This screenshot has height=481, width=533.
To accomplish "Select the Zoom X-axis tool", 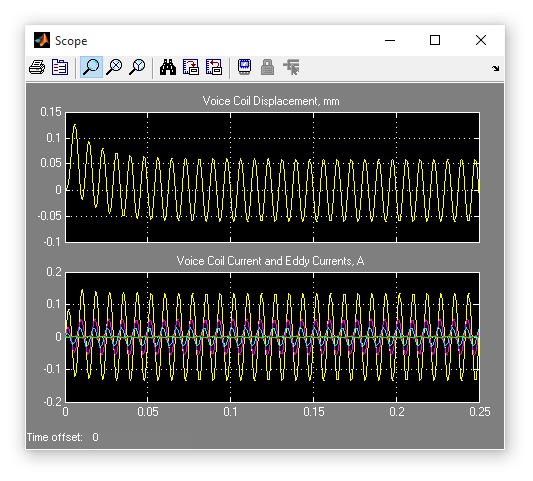I will point(114,67).
